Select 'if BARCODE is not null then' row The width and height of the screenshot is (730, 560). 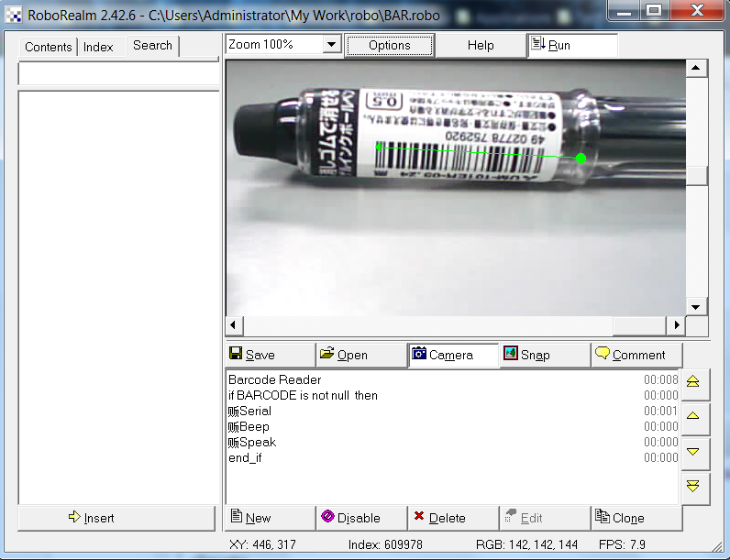[452, 395]
